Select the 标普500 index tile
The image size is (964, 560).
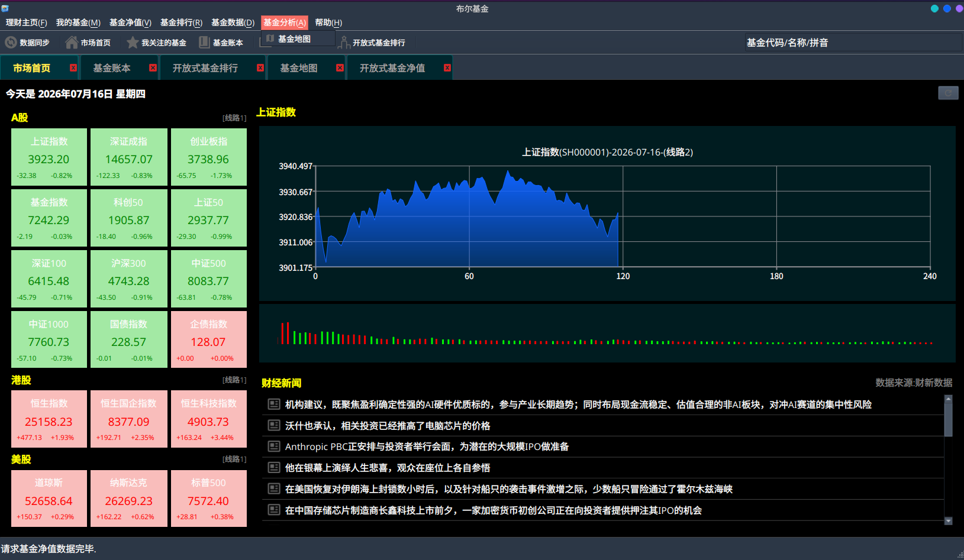coord(209,499)
